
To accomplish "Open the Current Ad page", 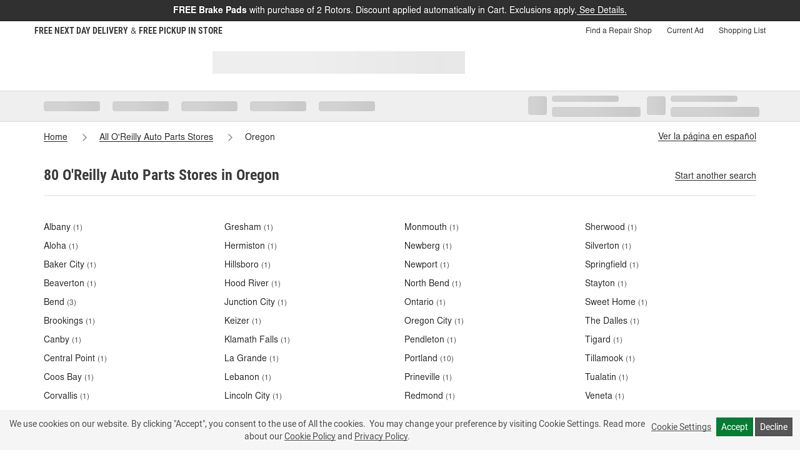I will (685, 31).
